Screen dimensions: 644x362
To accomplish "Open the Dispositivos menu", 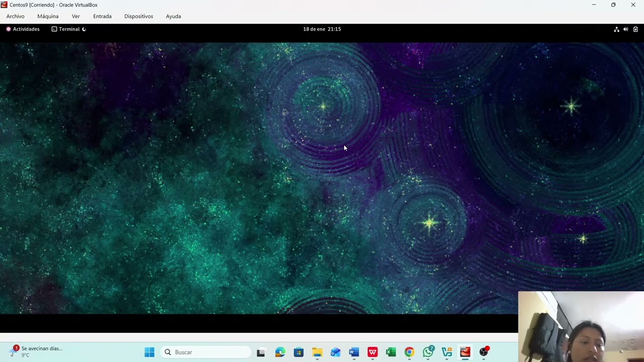I will coord(138,16).
